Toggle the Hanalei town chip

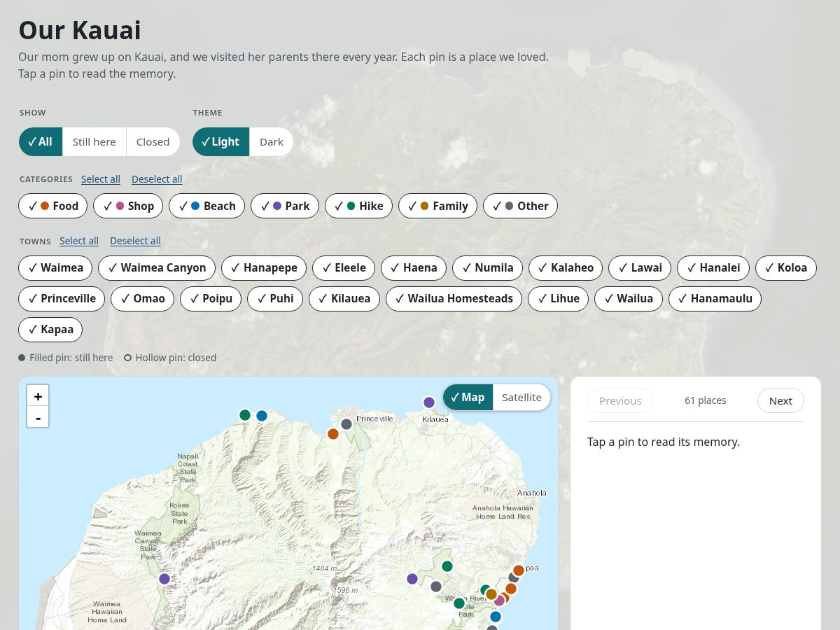(714, 267)
